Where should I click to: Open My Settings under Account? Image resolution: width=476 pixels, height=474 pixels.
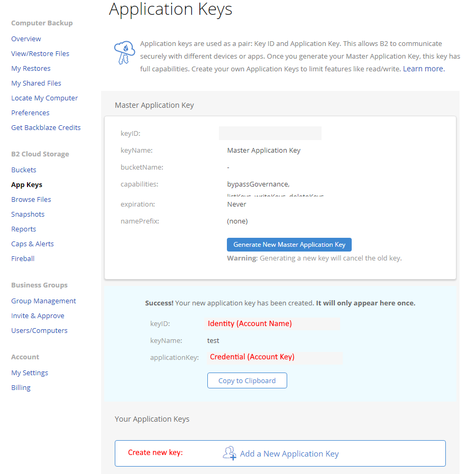[30, 373]
